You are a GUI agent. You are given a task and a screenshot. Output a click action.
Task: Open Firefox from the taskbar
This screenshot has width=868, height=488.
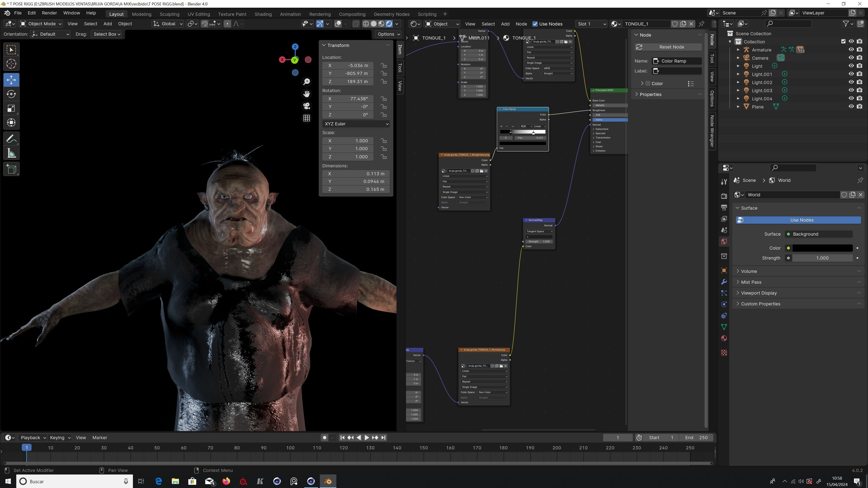point(226,481)
